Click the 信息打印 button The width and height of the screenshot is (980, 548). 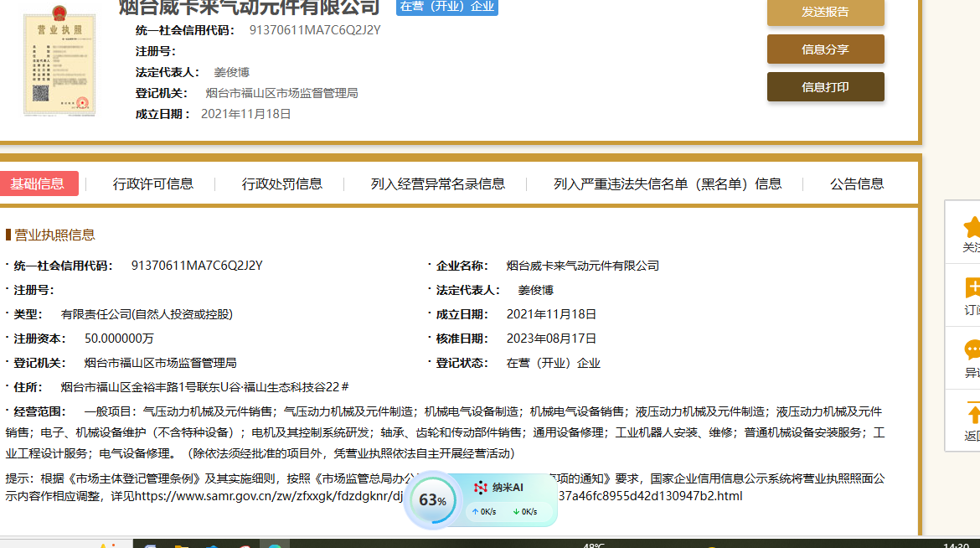coord(825,87)
